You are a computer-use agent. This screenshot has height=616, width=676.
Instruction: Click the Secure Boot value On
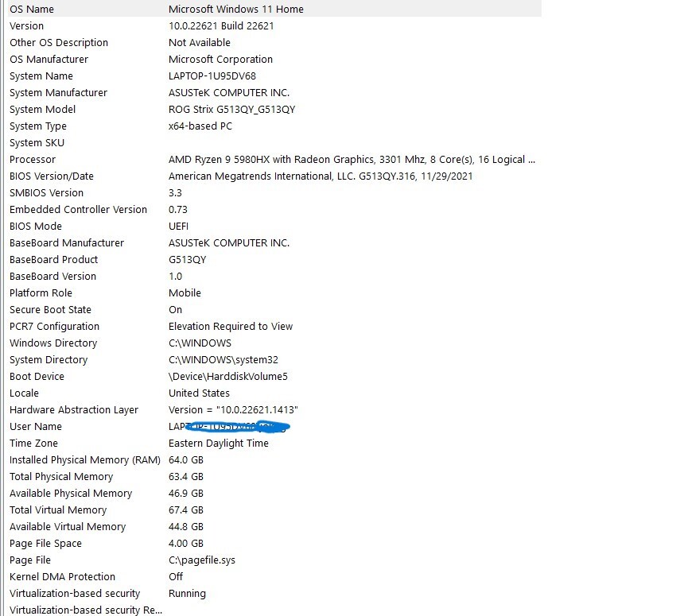point(175,310)
